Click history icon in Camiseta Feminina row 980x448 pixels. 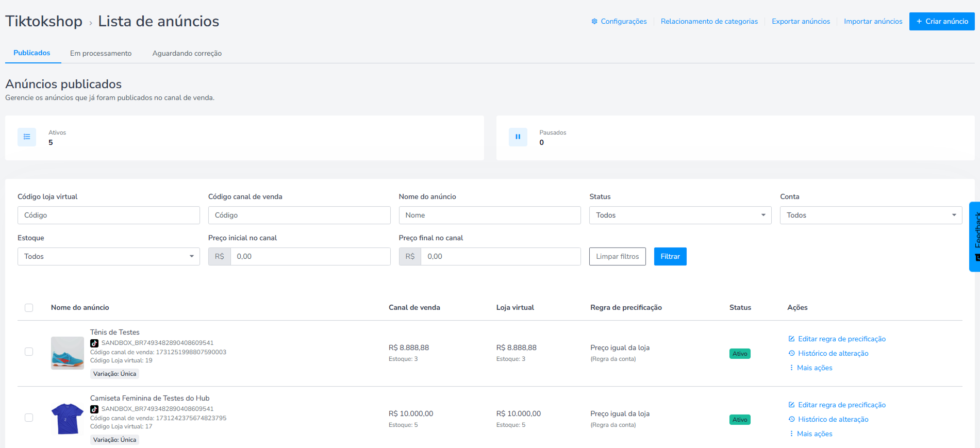tap(791, 419)
